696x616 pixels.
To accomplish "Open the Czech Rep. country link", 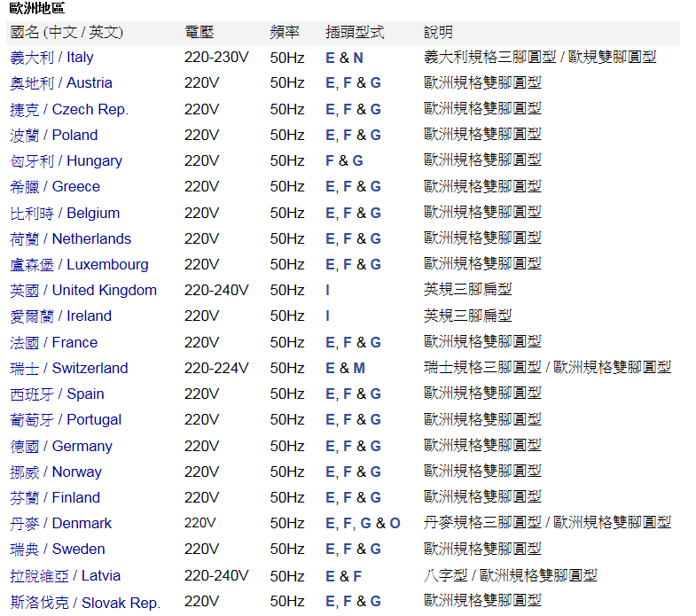I will coord(69,109).
